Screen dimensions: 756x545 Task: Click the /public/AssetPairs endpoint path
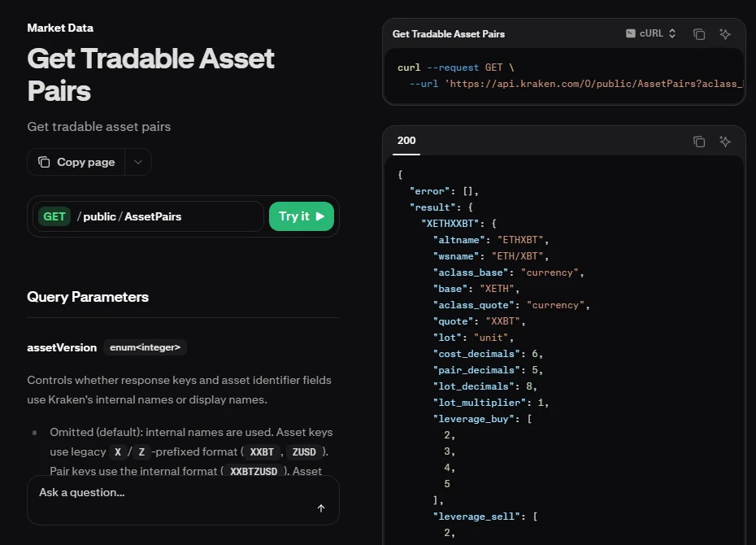129,216
